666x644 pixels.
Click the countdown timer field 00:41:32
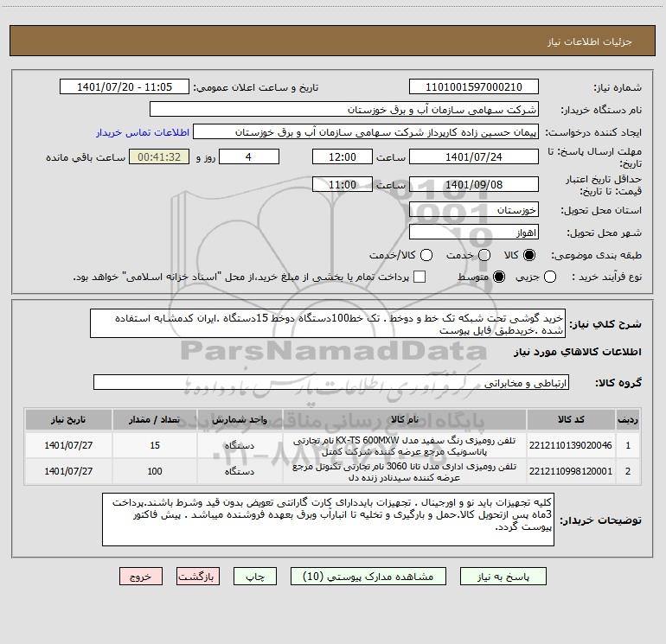(x=159, y=156)
